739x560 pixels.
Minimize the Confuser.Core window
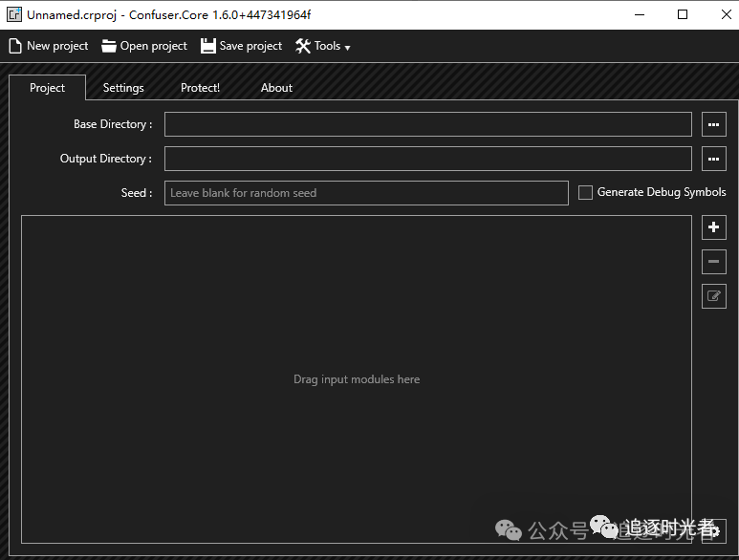639,14
